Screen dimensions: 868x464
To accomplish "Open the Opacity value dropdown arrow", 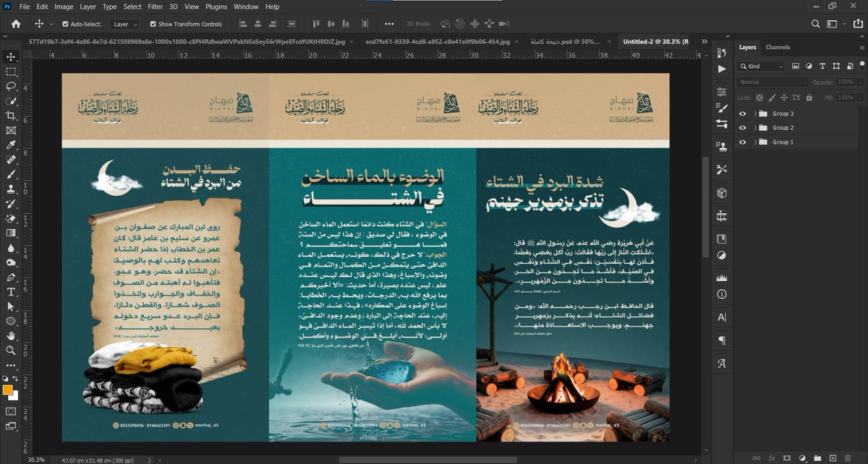I will [859, 82].
